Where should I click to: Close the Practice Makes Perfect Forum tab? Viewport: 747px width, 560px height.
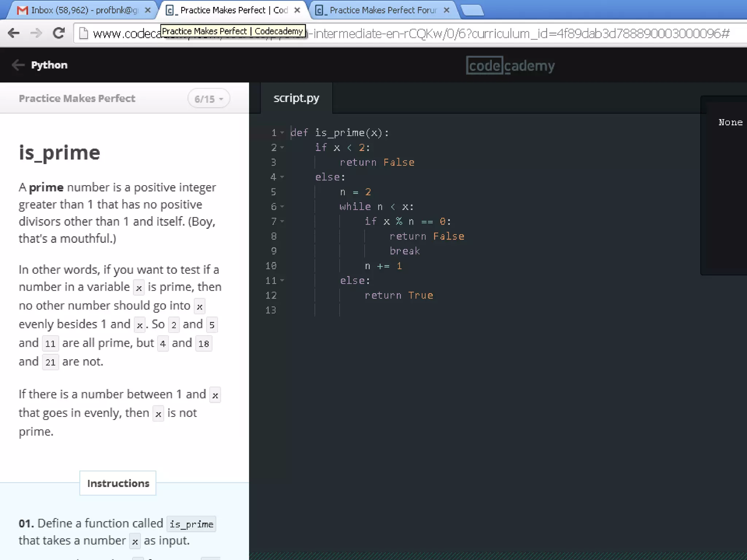tap(446, 10)
